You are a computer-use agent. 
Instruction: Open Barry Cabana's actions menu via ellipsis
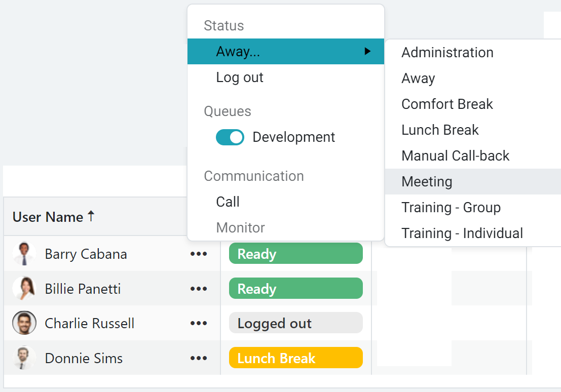click(199, 254)
